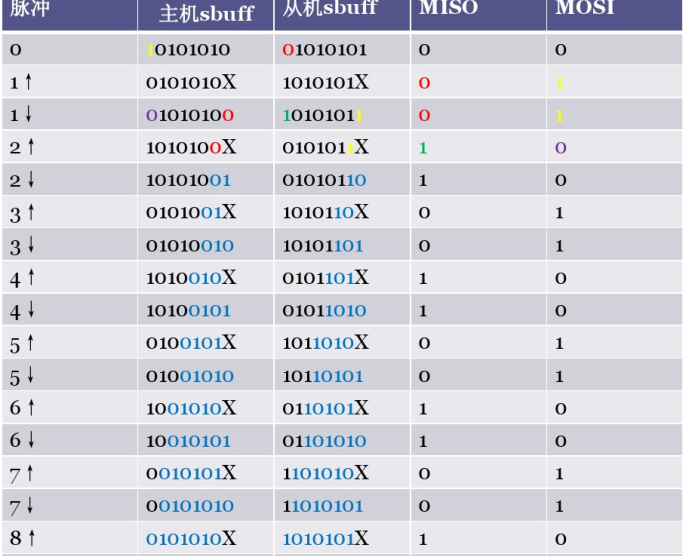Select slave value 10110101
The width and height of the screenshot is (686, 556).
[x=323, y=376]
